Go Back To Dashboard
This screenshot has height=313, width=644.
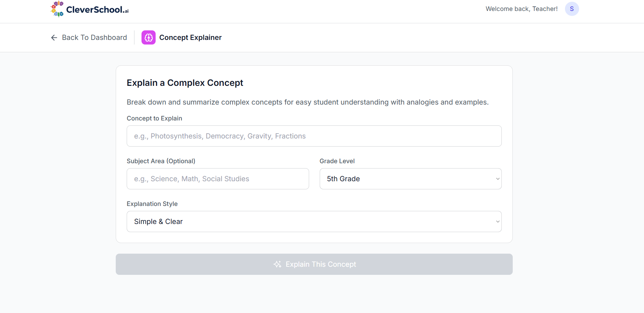[x=89, y=37]
